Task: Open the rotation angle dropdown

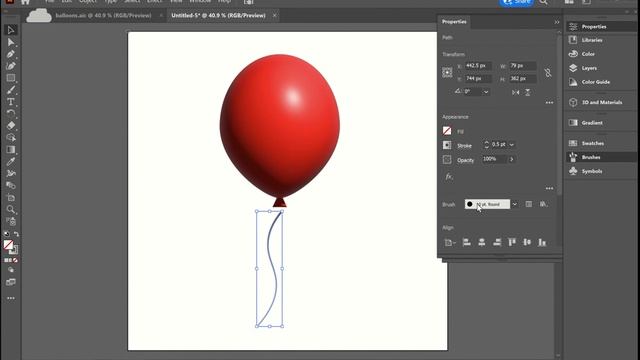Action: (486, 92)
